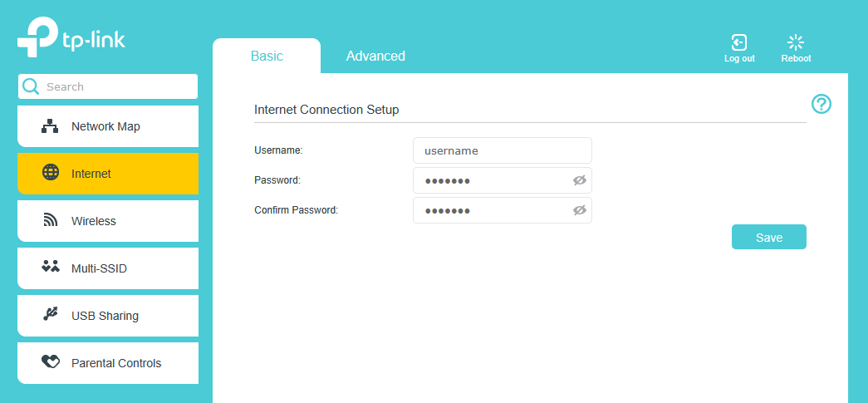Click the Username: label
The image size is (868, 403).
(278, 150)
